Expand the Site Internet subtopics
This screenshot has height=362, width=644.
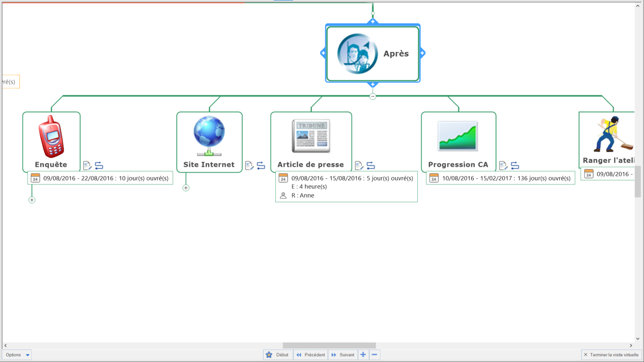(x=186, y=188)
